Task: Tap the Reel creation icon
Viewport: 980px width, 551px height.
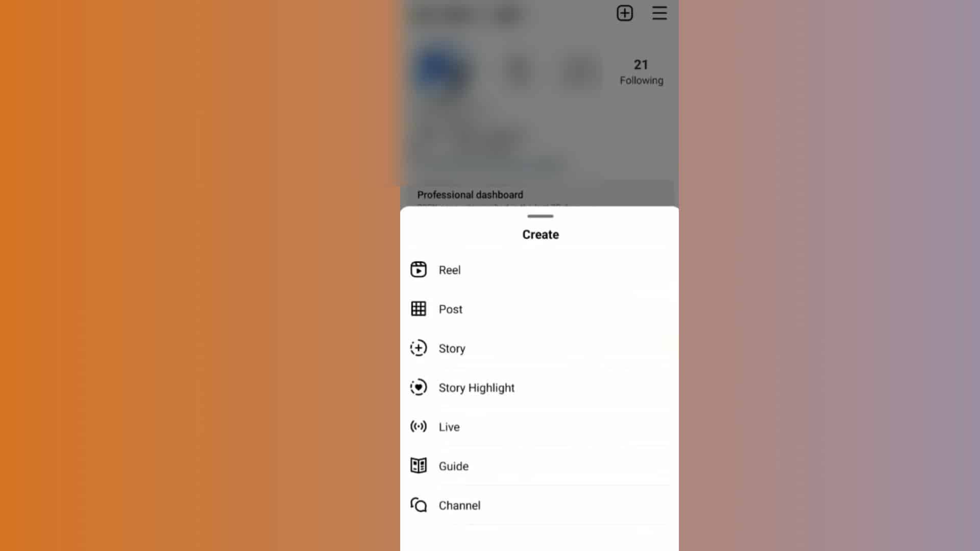Action: (418, 269)
